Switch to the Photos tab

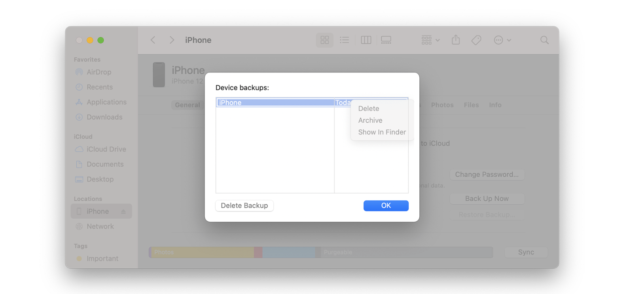pos(442,105)
